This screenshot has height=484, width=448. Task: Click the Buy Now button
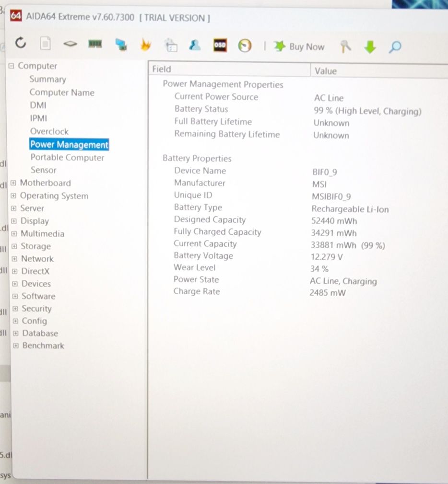(299, 46)
